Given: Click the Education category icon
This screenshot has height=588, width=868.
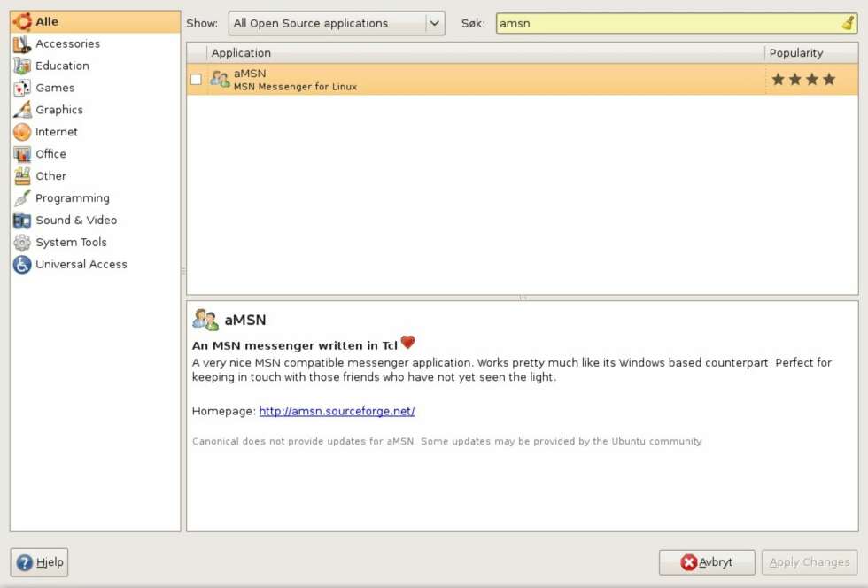Looking at the screenshot, I should (22, 66).
